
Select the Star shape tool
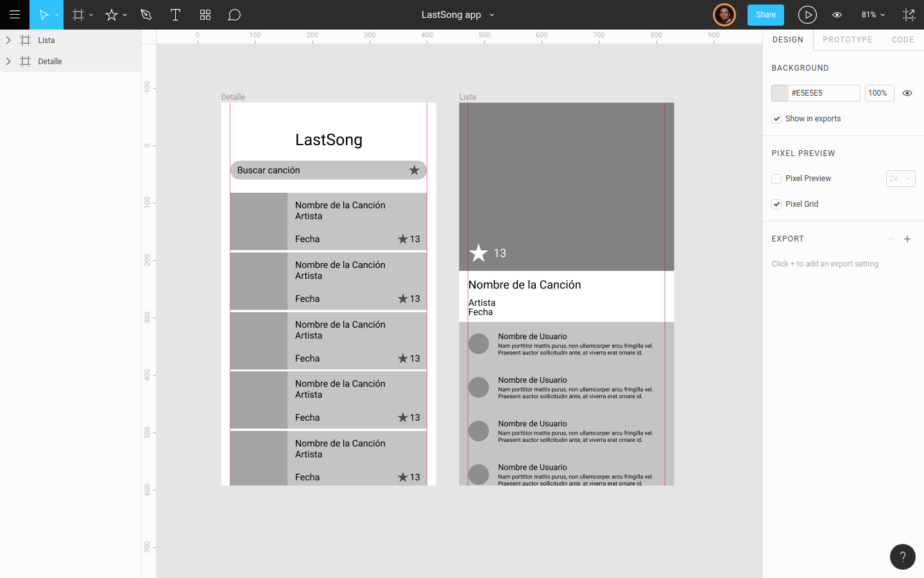tap(112, 15)
